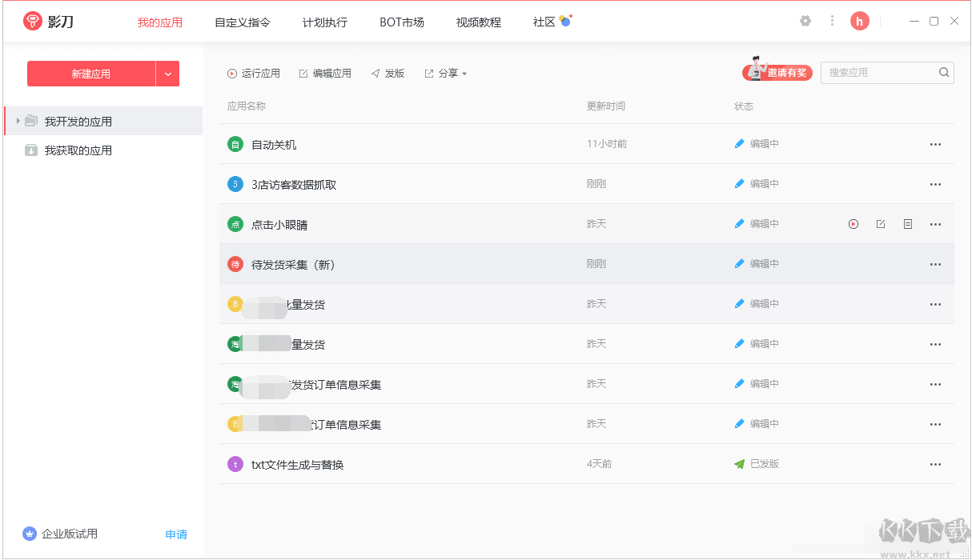Viewport: 972px width, 560px height.
Task: Open the vertical three-dot menu top right
Action: pos(830,21)
